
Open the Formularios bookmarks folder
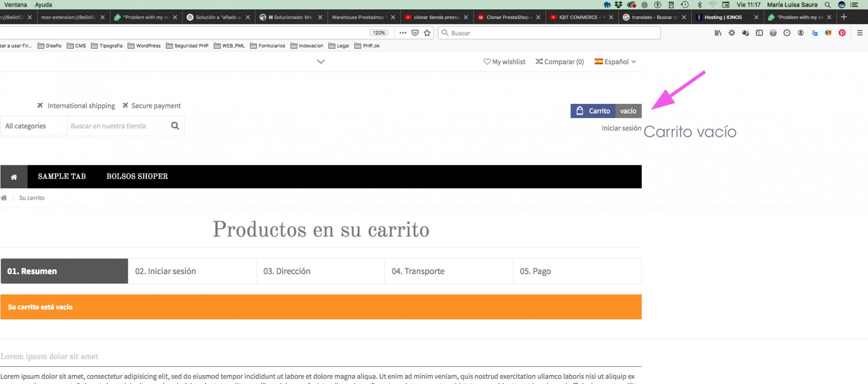click(x=268, y=46)
